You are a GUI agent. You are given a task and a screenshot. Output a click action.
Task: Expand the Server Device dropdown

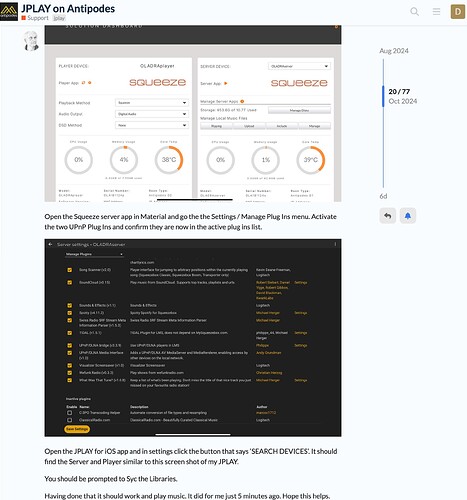coord(299,66)
